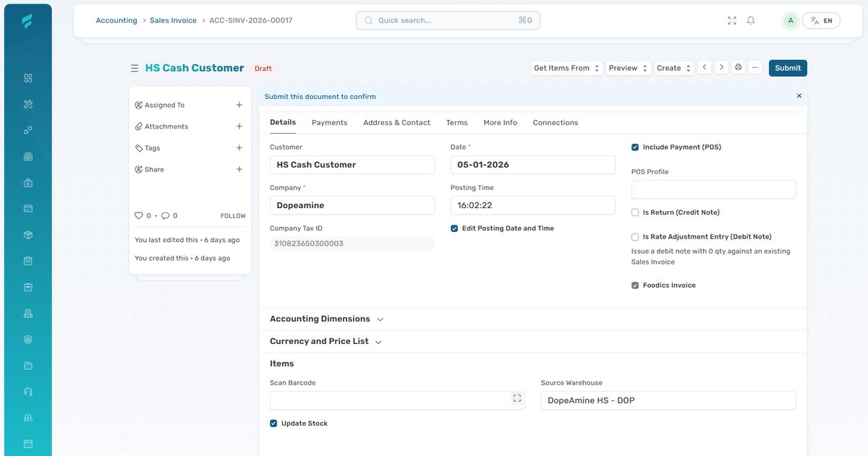Switch to the Payments tab
This screenshot has height=456, width=868.
pyautogui.click(x=329, y=122)
